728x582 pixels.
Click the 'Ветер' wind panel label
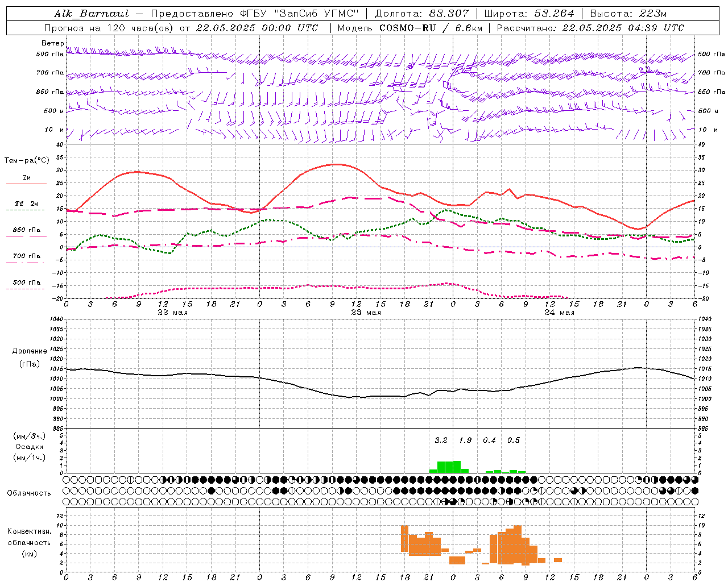(52, 43)
